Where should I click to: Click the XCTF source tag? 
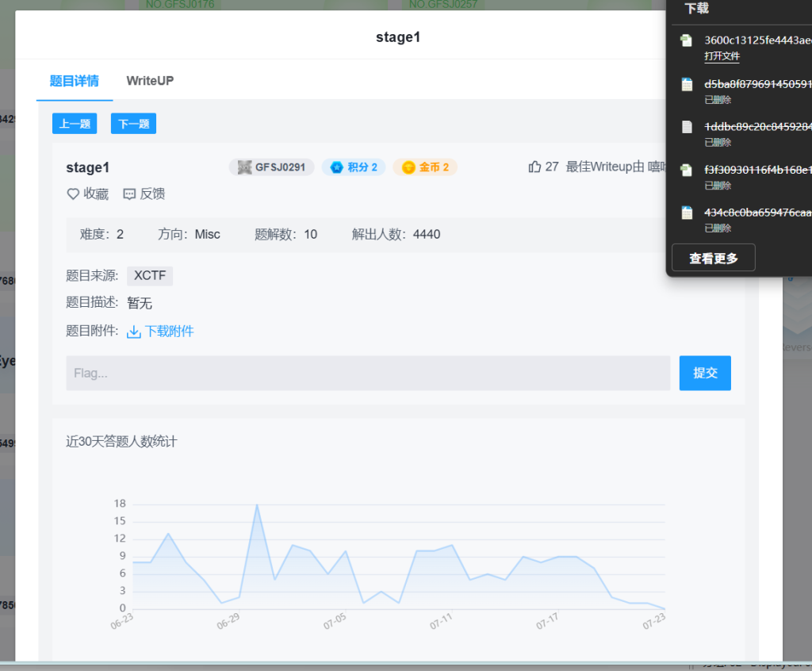point(150,276)
